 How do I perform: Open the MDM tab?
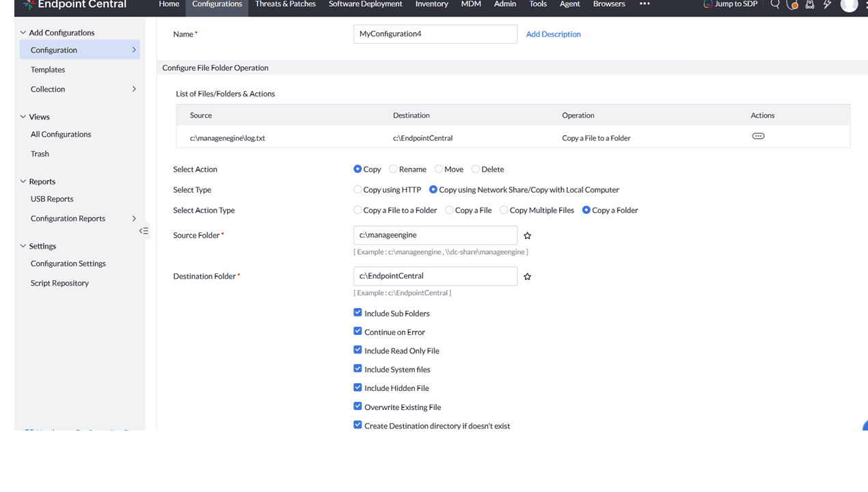coord(471,4)
